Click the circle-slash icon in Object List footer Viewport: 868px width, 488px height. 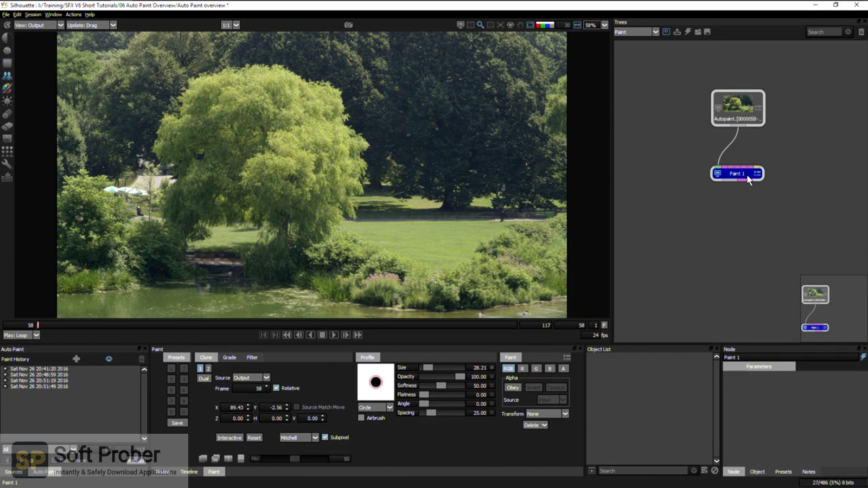715,471
